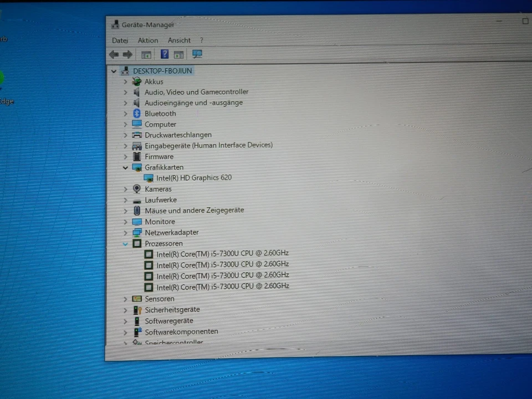
Task: Click the Computer monitor icon
Action: 137,124
